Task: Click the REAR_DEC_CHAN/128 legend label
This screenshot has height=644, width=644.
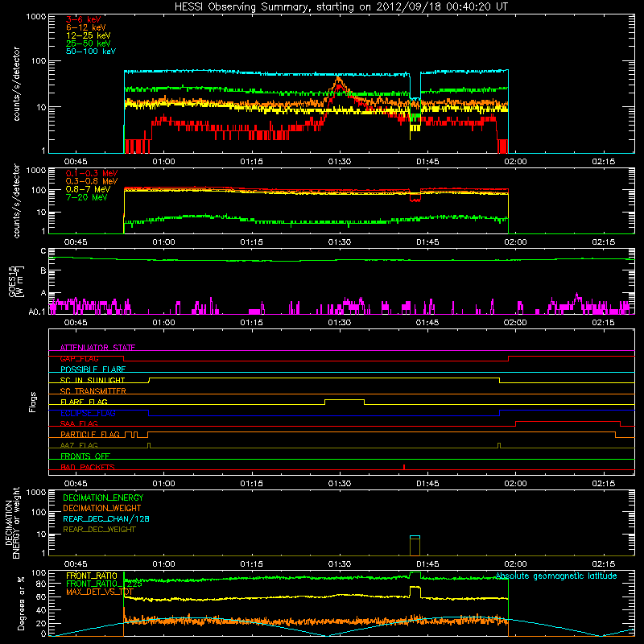Action: tap(106, 519)
